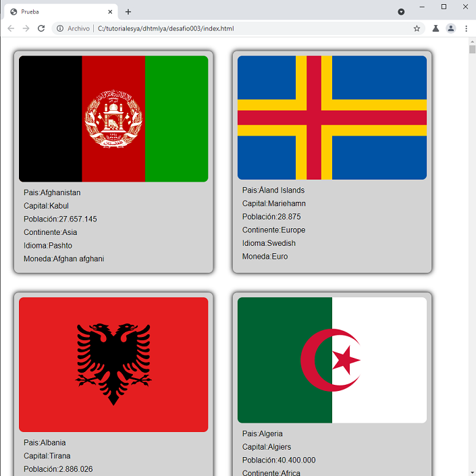Click the text Continente:Europe
The image size is (476, 476).
click(274, 230)
